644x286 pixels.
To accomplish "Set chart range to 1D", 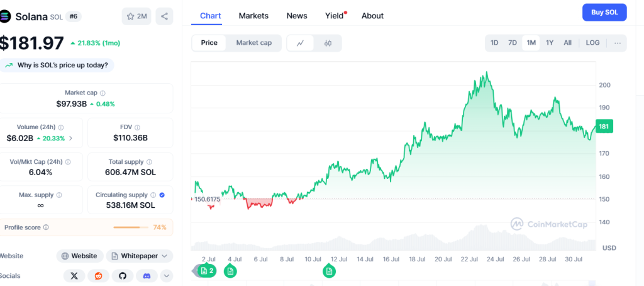I will (494, 43).
